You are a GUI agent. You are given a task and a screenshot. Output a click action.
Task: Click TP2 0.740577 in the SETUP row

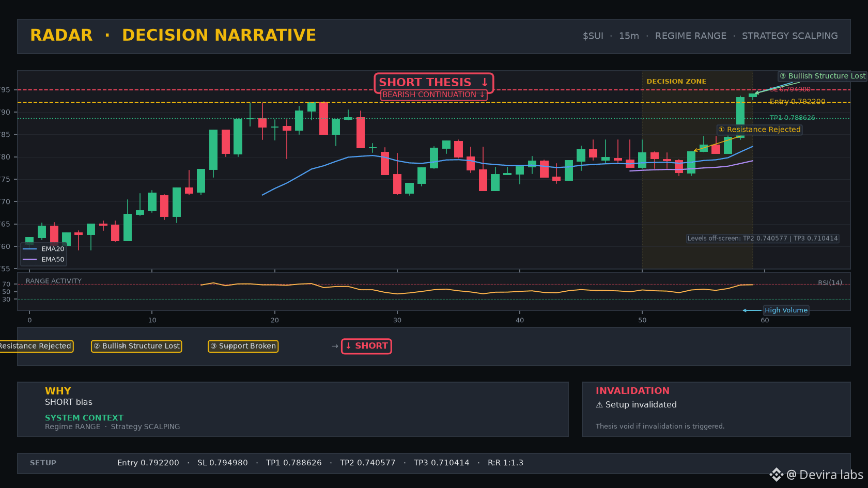point(368,463)
